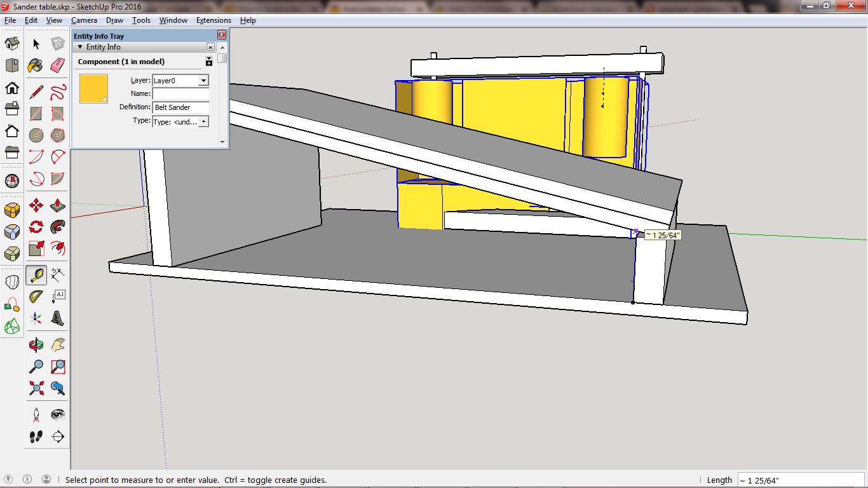The height and width of the screenshot is (488, 868).
Task: Switch to Iso view
Action: pos(11,44)
